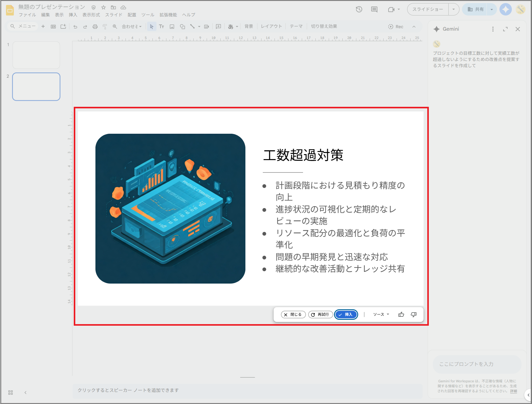Click the 挿入 button to insert slide
Screen dimensions: 532x404
(346, 315)
